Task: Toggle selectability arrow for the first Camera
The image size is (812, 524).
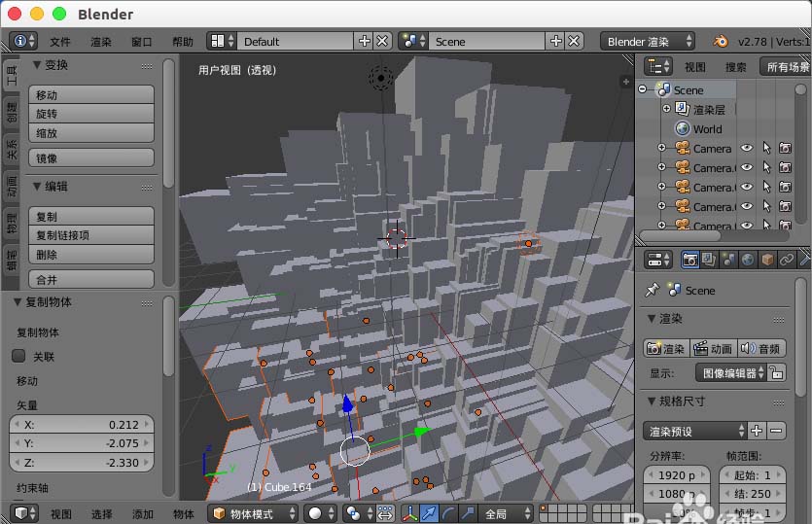Action: (x=766, y=148)
